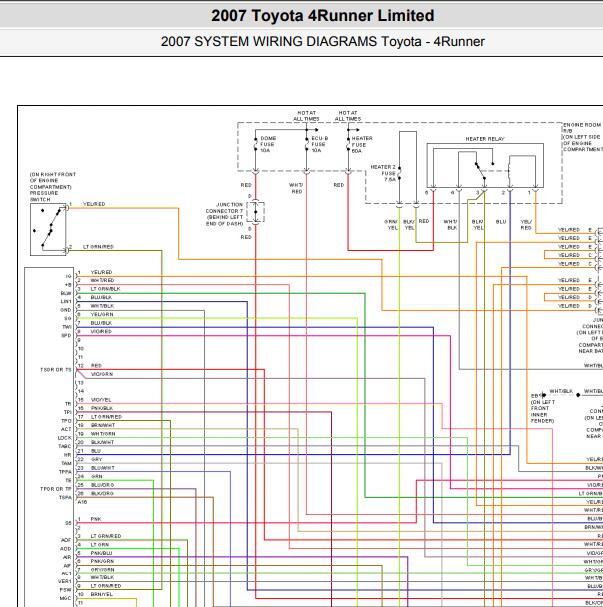Click the '2007 SYSTEM WIRING DIAGRAMS' subtitle

pyautogui.click(x=269, y=41)
